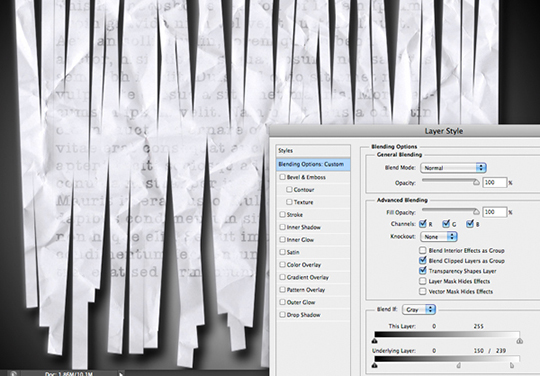Uncheck Blend Clipped Layers as Group
Viewport: 540px width, 376px height.
click(423, 260)
